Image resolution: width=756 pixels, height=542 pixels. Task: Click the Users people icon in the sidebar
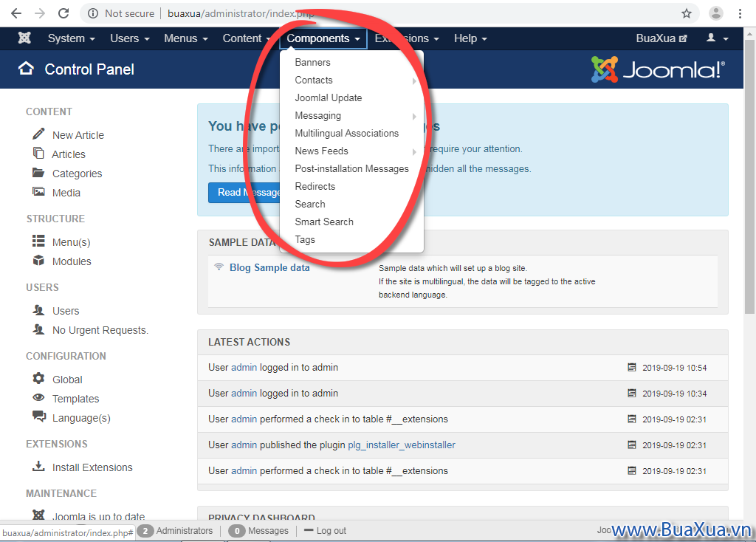[x=38, y=310]
